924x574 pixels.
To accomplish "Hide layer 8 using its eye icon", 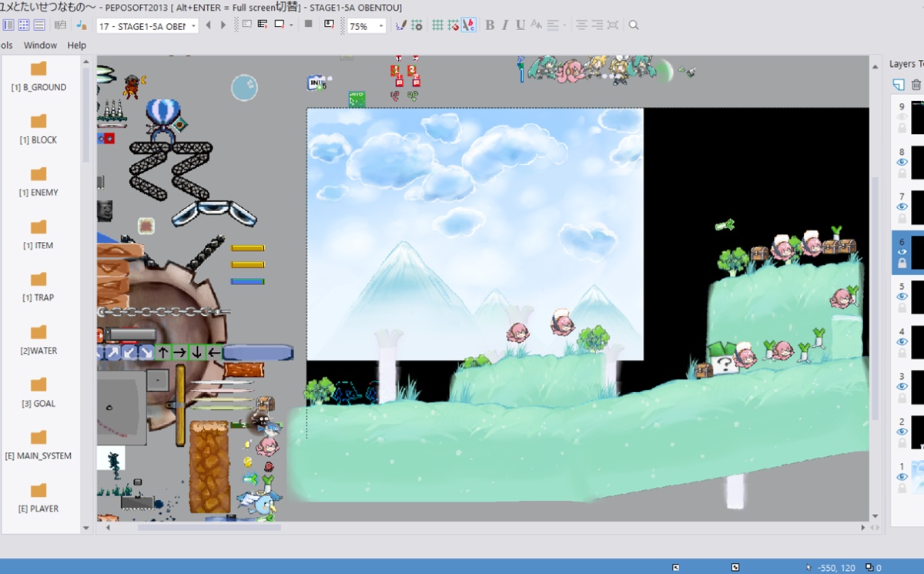I will (x=902, y=163).
